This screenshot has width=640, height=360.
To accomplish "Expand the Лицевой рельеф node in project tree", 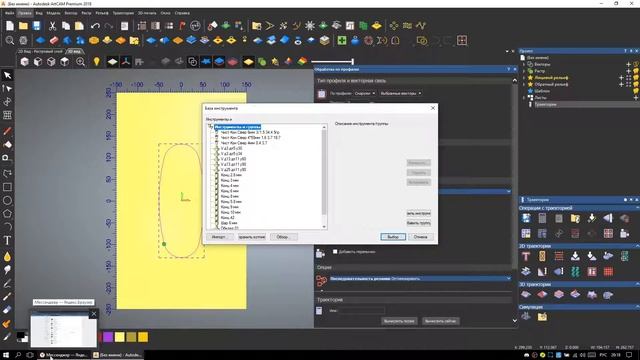I will [524, 78].
